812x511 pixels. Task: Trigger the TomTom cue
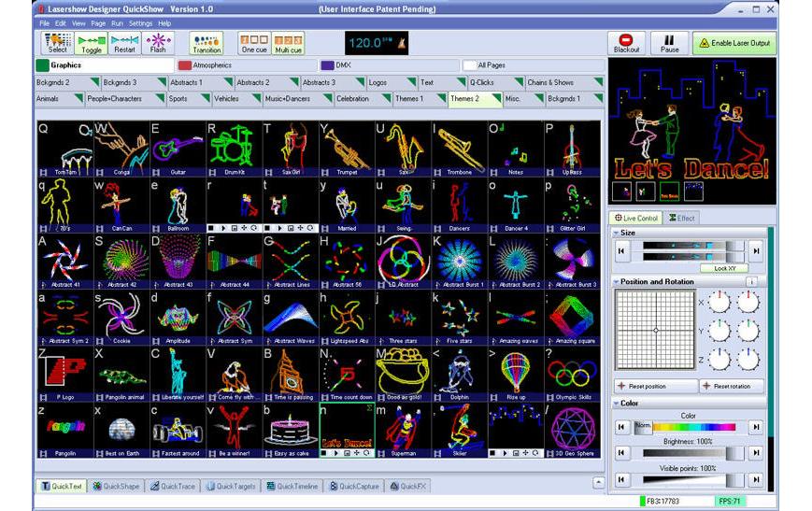tap(64, 149)
